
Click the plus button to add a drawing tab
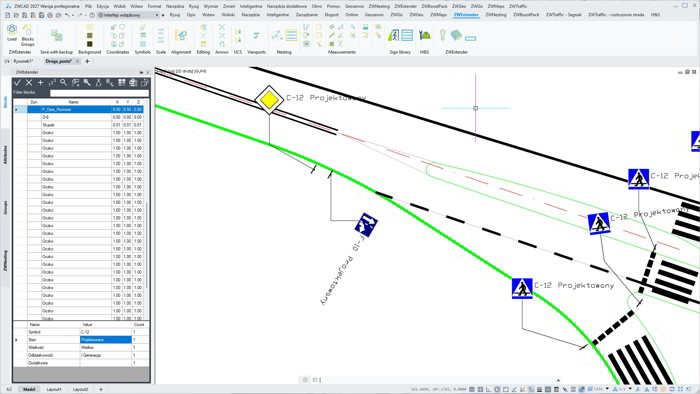[x=87, y=61]
